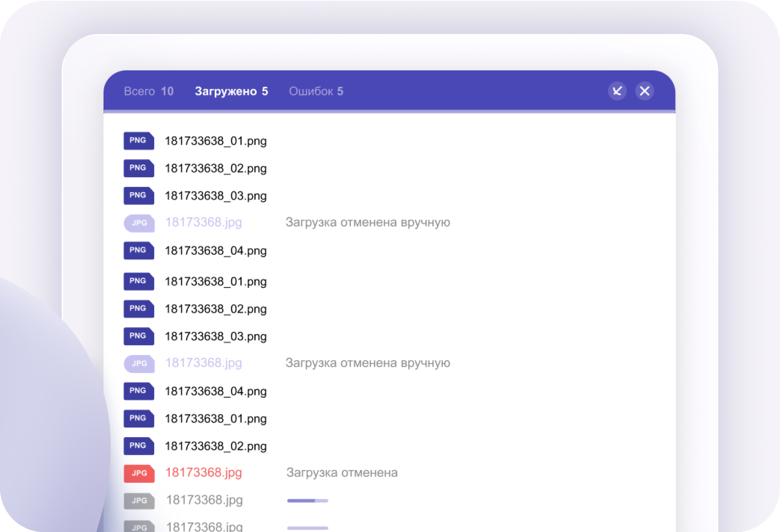Select the first 181733638_02.png file name
The width and height of the screenshot is (780, 532).
pyautogui.click(x=216, y=169)
